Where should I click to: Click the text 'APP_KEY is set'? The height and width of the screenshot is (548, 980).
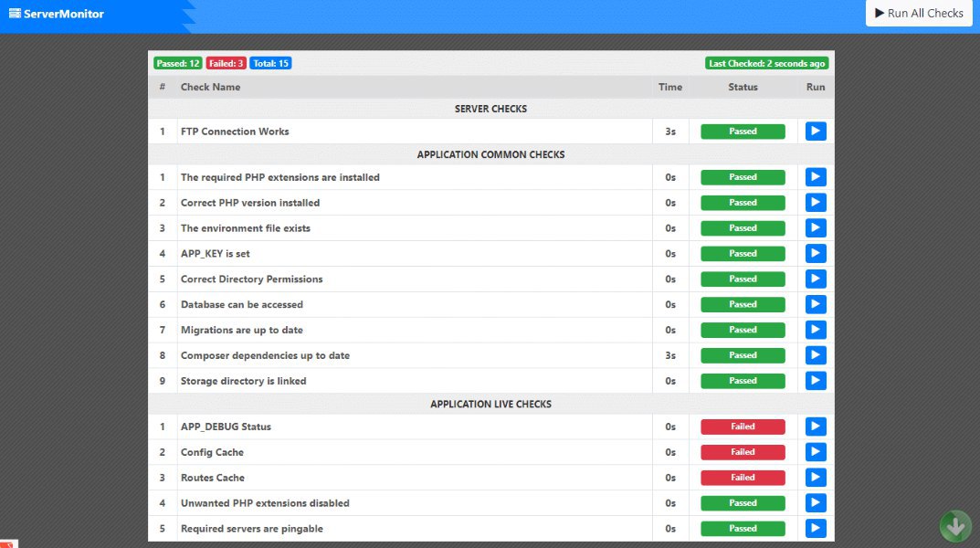click(x=215, y=254)
